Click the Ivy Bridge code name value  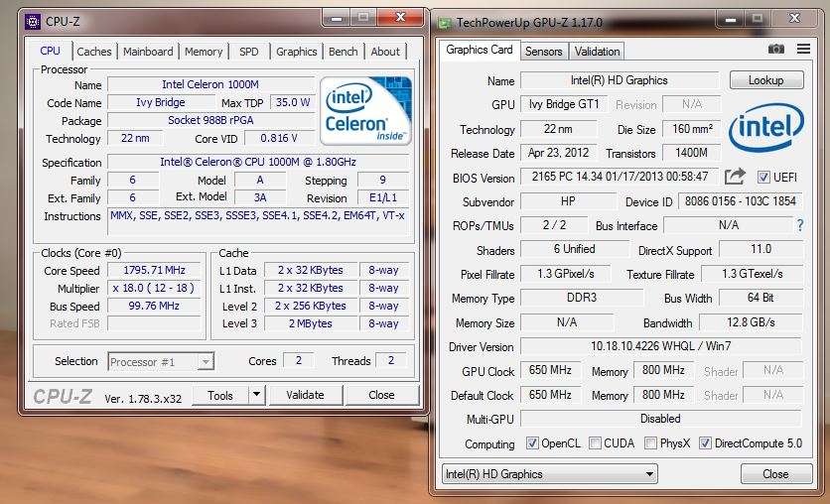coord(161,102)
